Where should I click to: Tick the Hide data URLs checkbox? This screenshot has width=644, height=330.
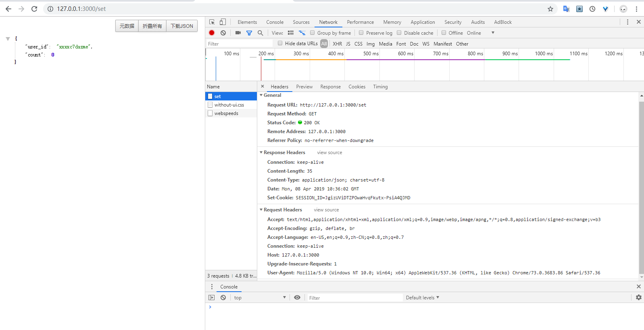[280, 43]
